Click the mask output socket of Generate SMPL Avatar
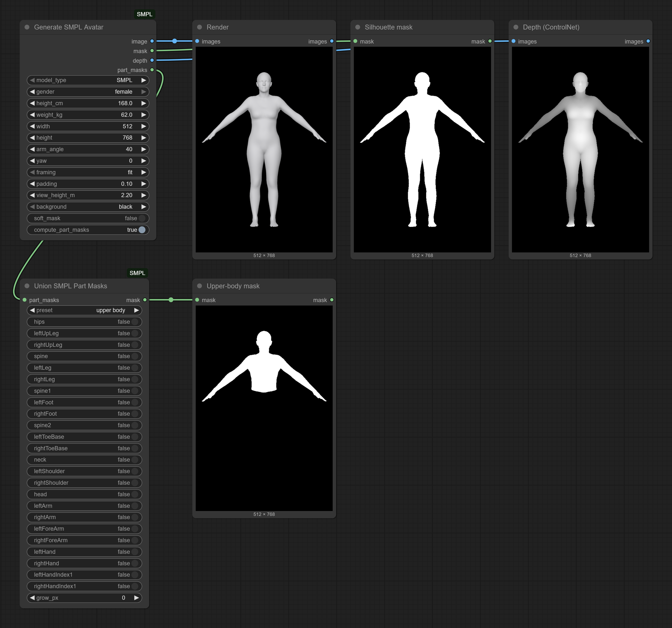 point(152,51)
